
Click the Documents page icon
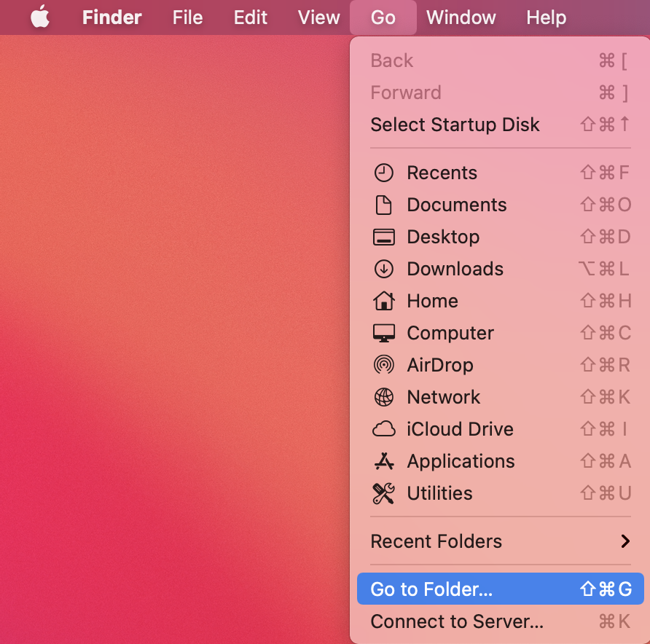point(383,205)
